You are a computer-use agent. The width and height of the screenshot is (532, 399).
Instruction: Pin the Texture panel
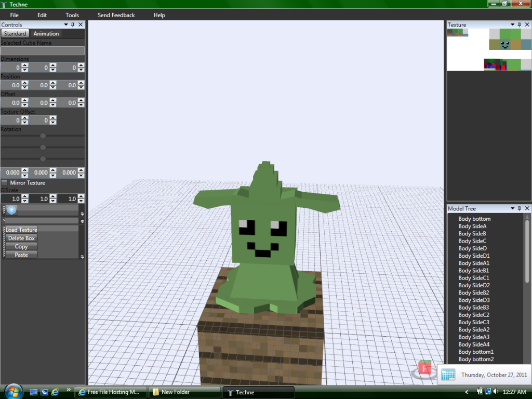pyautogui.click(x=519, y=24)
